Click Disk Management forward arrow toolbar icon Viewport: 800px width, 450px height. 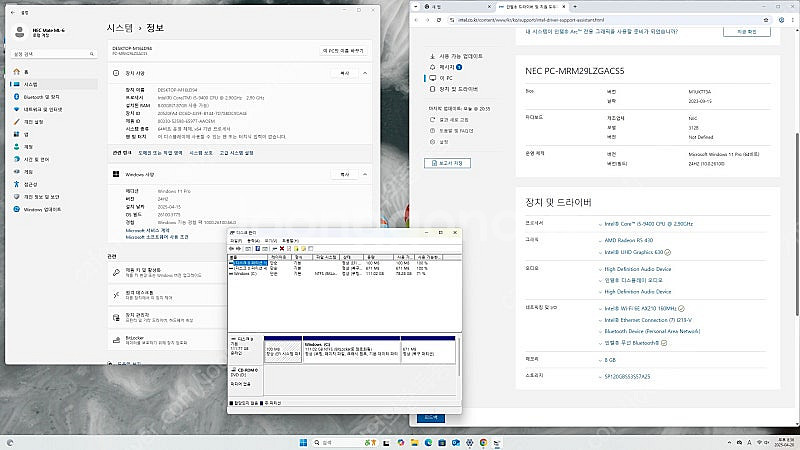[238, 248]
